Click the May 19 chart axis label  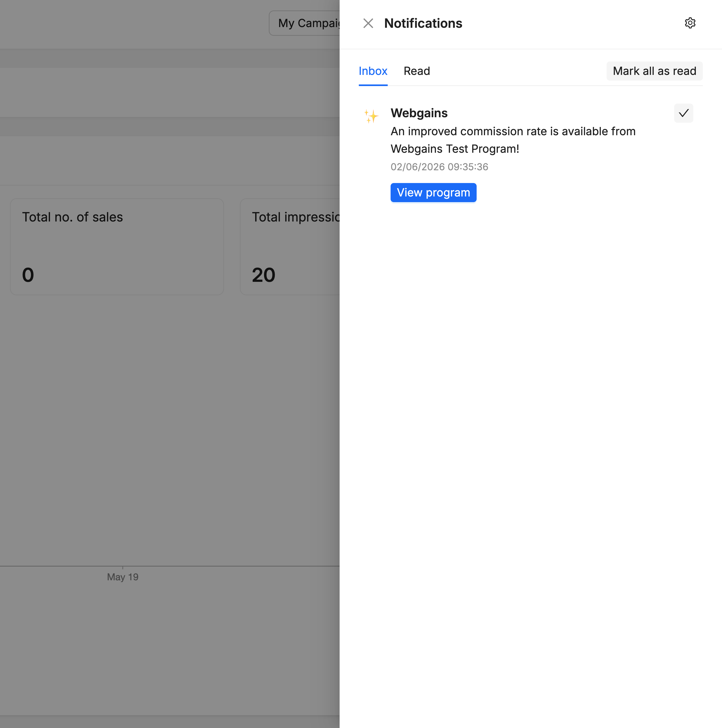(x=122, y=577)
